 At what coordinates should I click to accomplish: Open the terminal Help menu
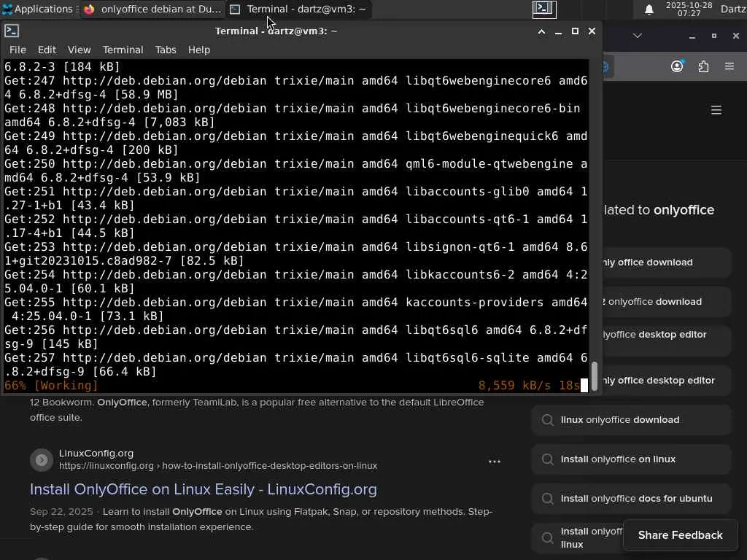click(198, 50)
